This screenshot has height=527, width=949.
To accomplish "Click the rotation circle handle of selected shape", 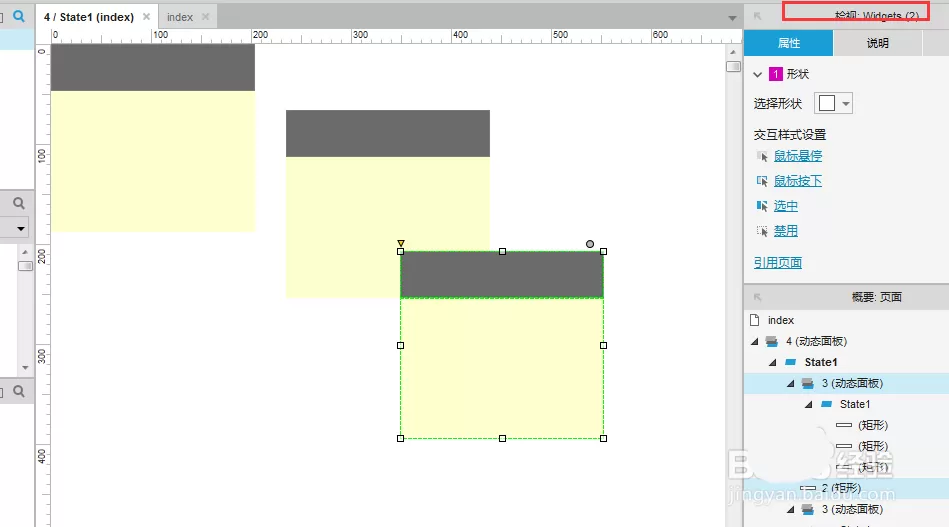I will point(590,244).
